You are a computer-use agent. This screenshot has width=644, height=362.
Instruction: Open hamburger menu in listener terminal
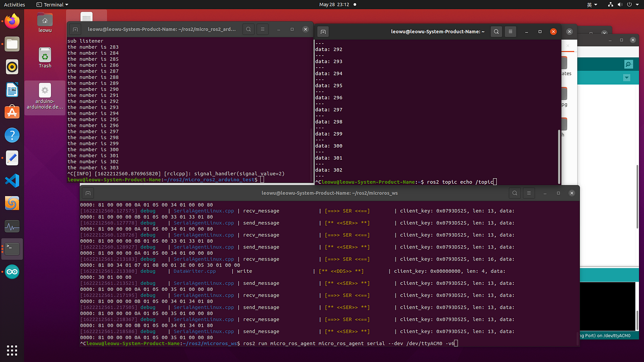pos(263,29)
